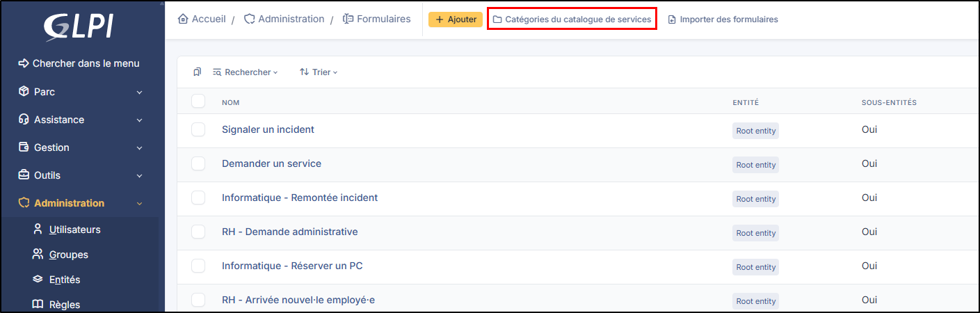Screen dimensions: 980x313
Task: Click the Ajouter button
Action: [456, 19]
